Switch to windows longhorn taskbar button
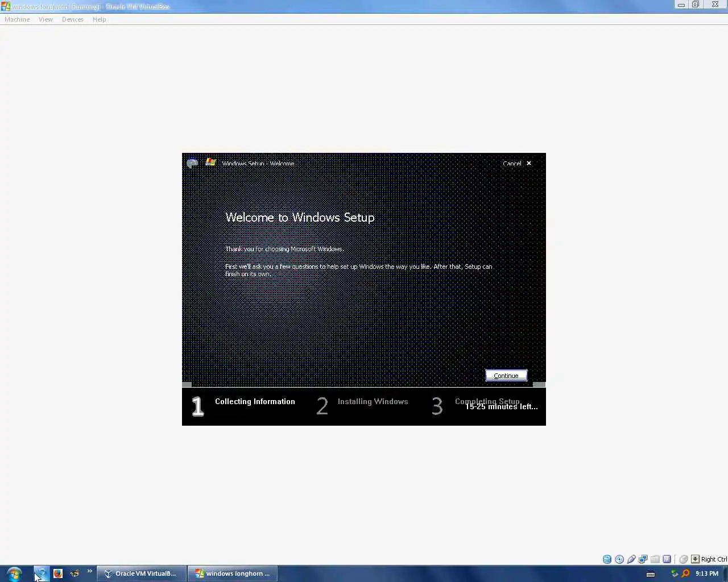This screenshot has height=582, width=728. tap(233, 573)
